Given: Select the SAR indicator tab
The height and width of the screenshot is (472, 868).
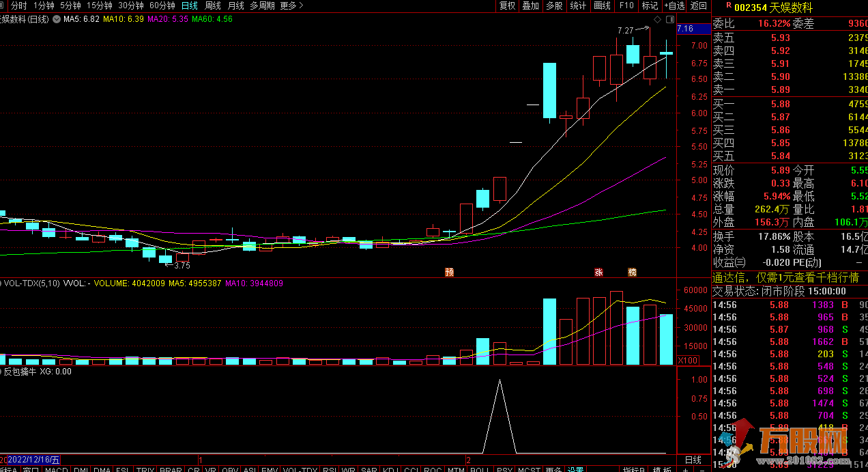Looking at the screenshot, I should point(370,471).
